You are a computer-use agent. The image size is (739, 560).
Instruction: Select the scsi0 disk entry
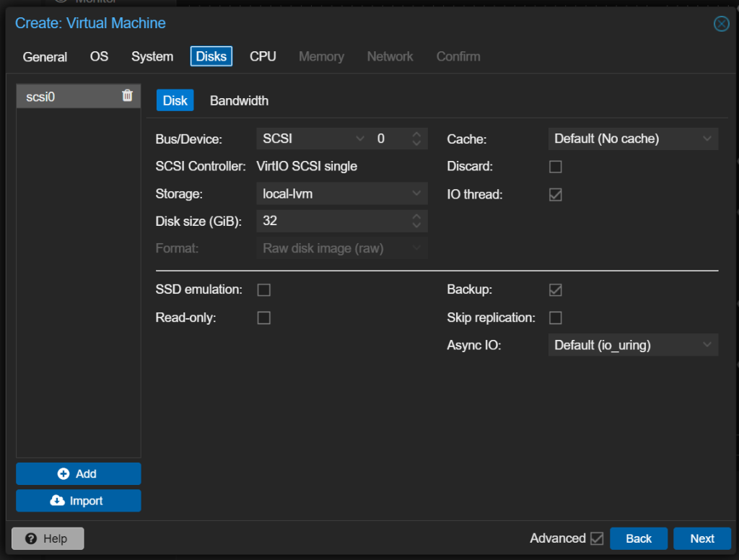(78, 96)
